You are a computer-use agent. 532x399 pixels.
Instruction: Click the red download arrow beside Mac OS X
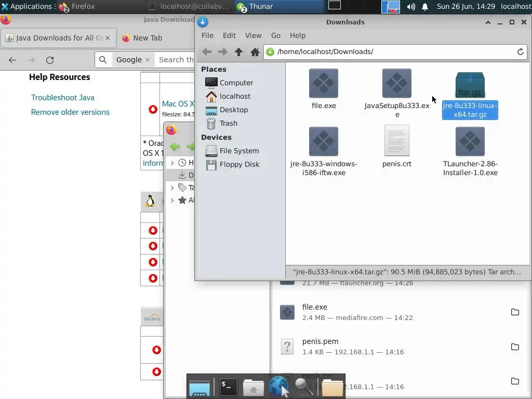pos(153,109)
